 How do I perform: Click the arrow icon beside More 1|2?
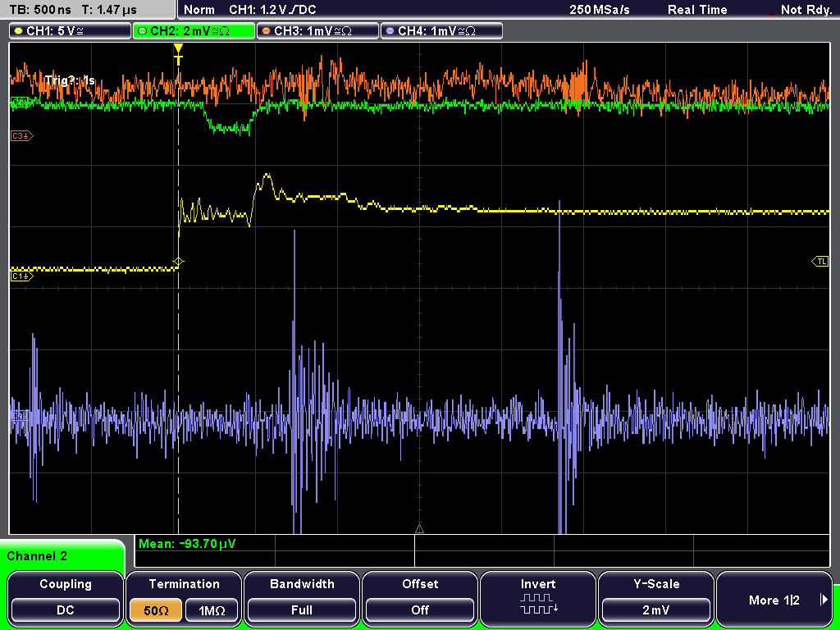pos(824,600)
